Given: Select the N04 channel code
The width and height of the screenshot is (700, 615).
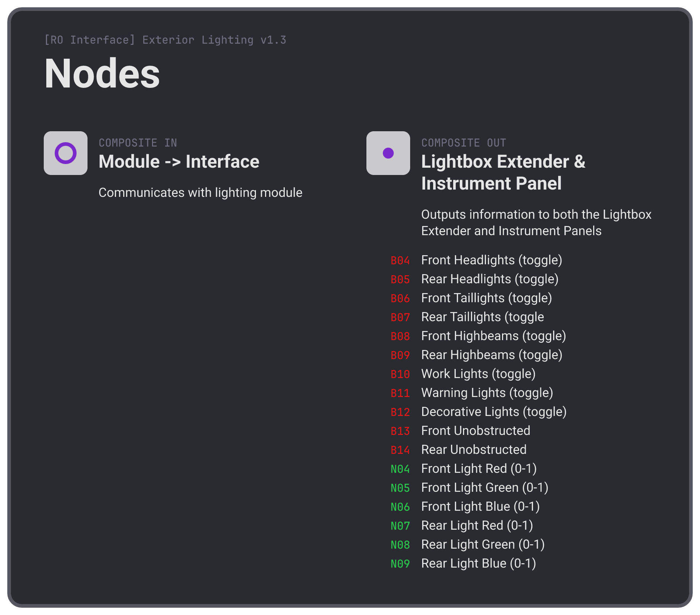Looking at the screenshot, I should (x=400, y=469).
